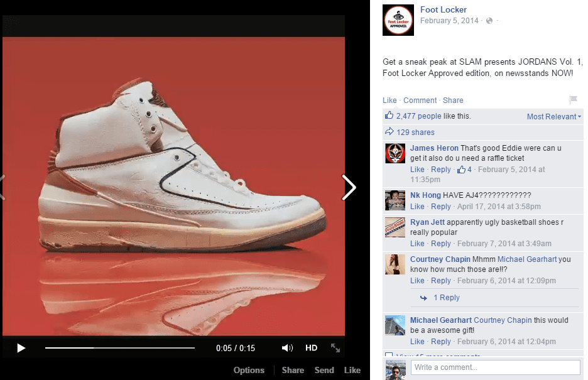This screenshot has width=588, height=380.
Task: Click Like below the video player
Action: [x=352, y=370]
